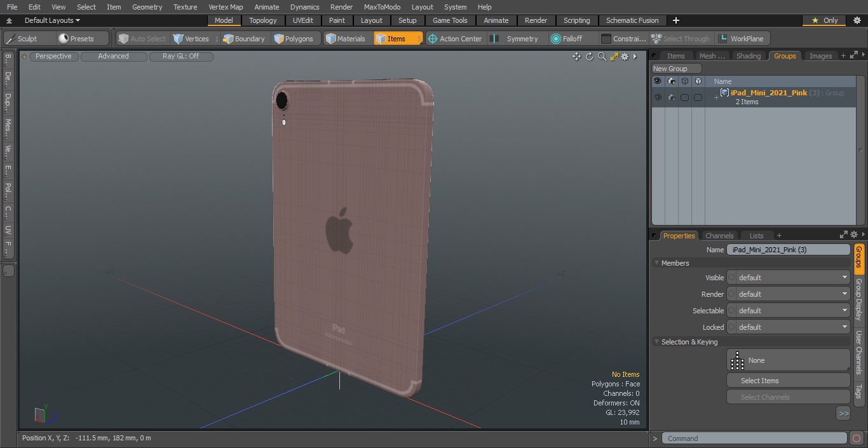This screenshot has height=448, width=868.
Task: Open Properties panel gear settings
Action: [853, 235]
